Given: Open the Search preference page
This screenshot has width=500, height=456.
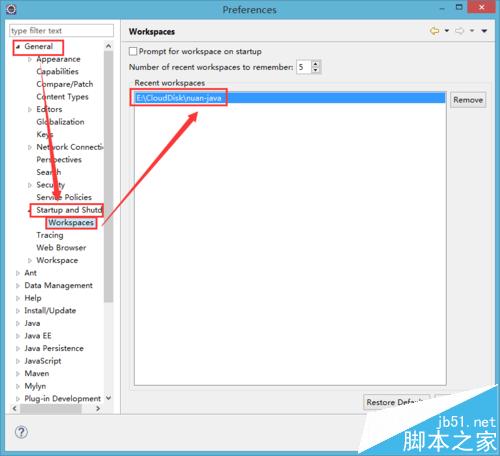Looking at the screenshot, I should click(x=49, y=172).
